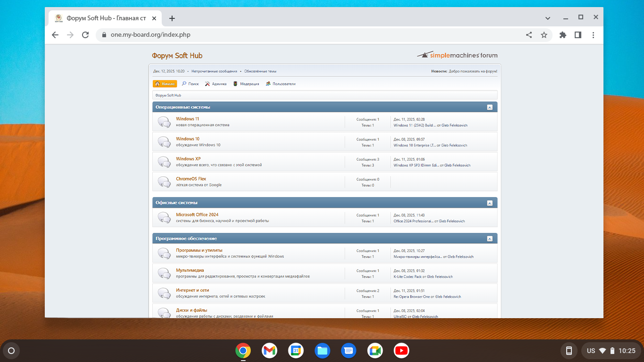Select the Форум Soft Hub browser tab
Image resolution: width=644 pixels, height=362 pixels.
(106, 18)
